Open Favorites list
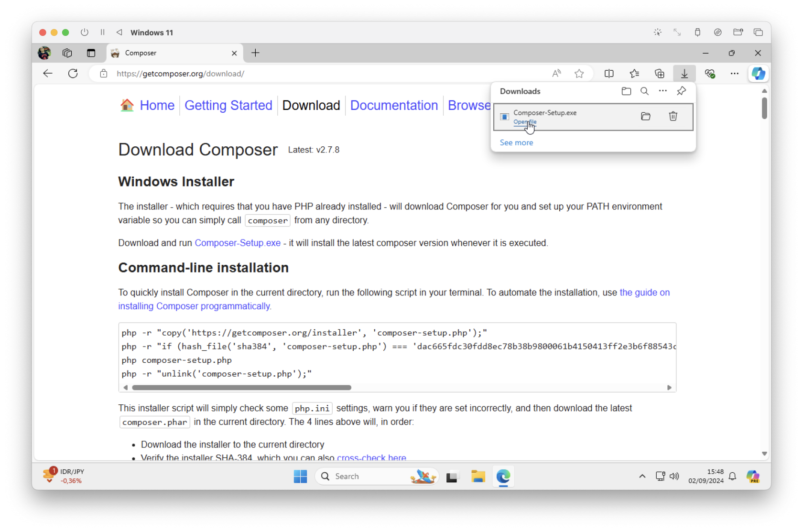Screen dimensions: 803x532 click(634, 74)
